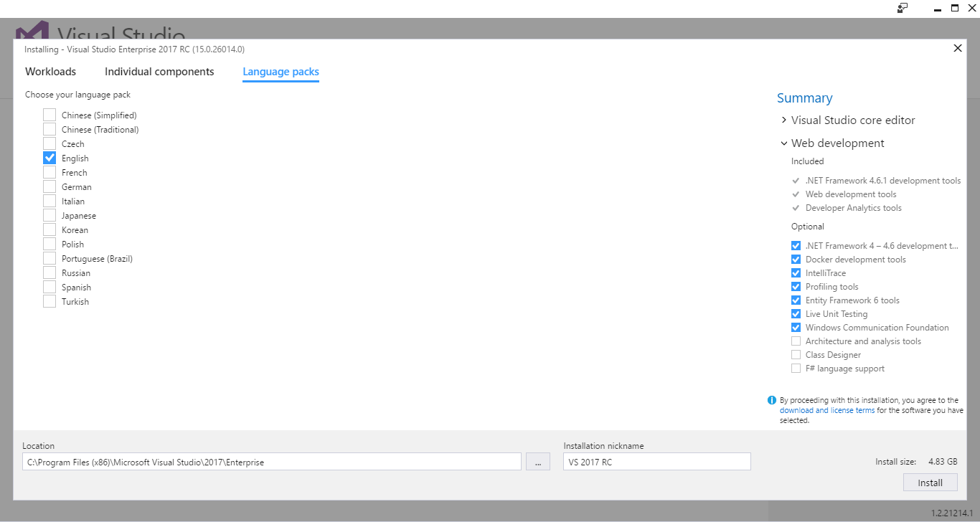Click the Install button
980x522 pixels.
point(930,483)
